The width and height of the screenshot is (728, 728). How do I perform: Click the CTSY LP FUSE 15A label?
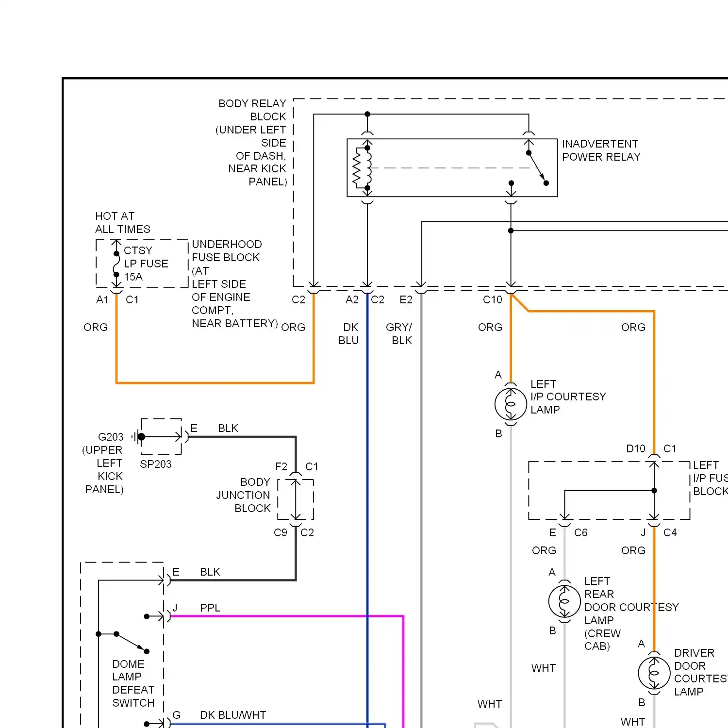(146, 264)
